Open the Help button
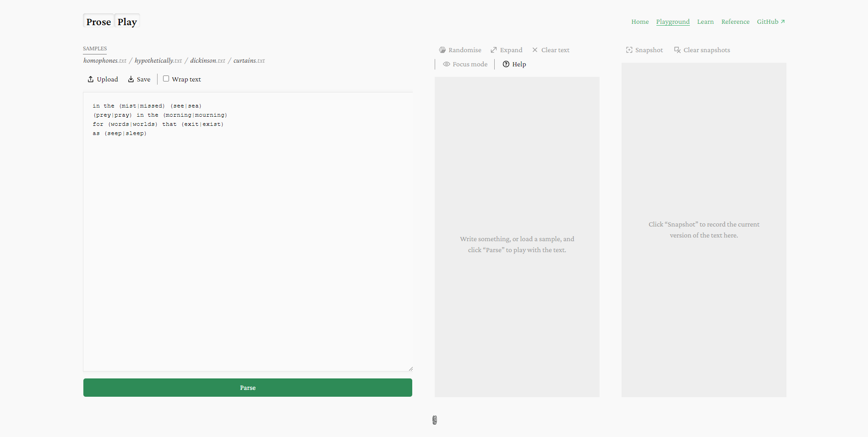Image resolution: width=868 pixels, height=437 pixels. coord(514,64)
